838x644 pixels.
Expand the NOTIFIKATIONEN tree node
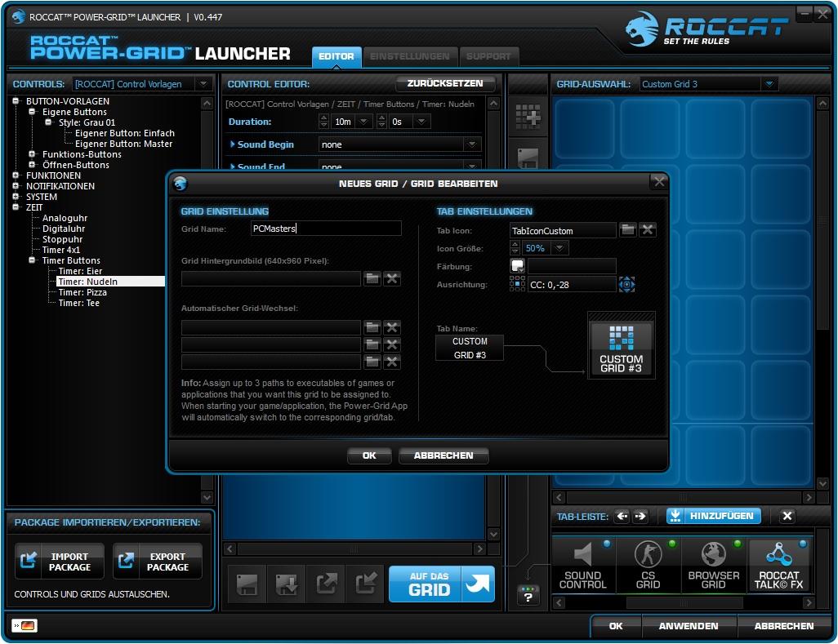16,186
